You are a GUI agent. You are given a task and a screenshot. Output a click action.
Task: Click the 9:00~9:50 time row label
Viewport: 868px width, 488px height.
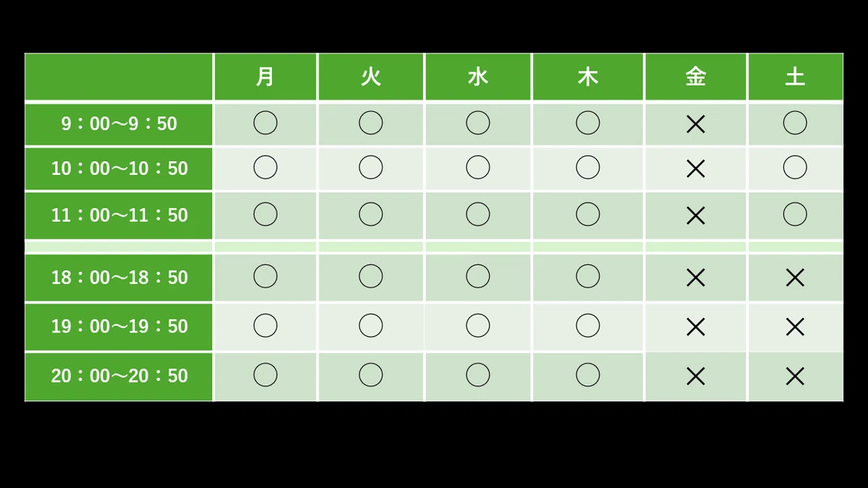(x=119, y=124)
